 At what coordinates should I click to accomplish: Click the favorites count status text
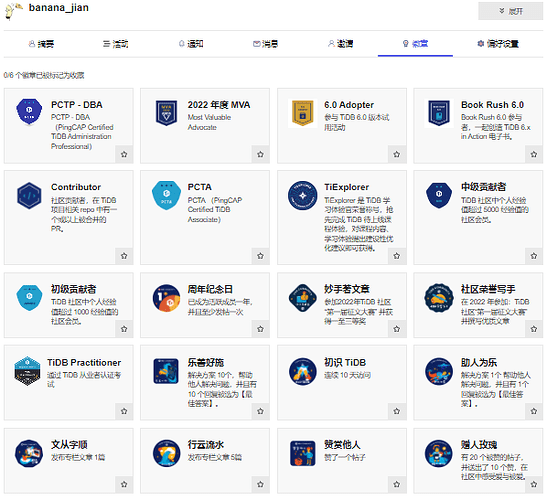click(44, 75)
